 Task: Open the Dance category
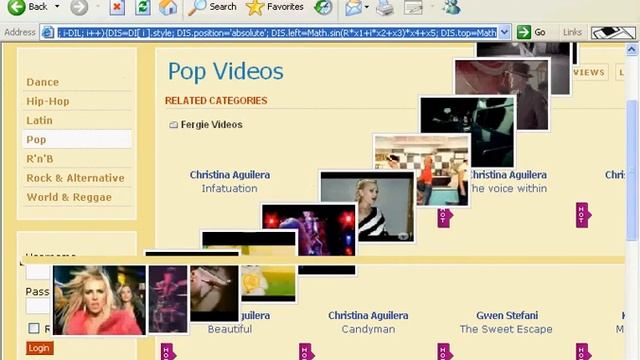42,82
